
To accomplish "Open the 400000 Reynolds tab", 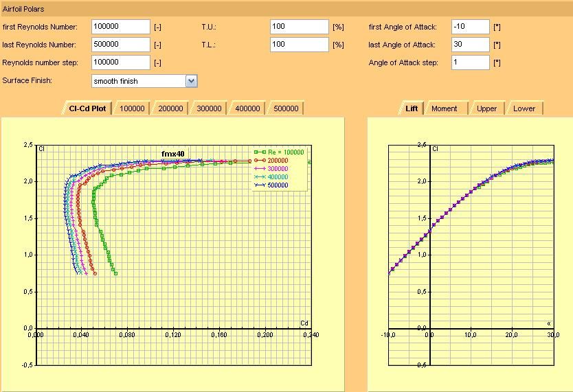I will pos(247,108).
